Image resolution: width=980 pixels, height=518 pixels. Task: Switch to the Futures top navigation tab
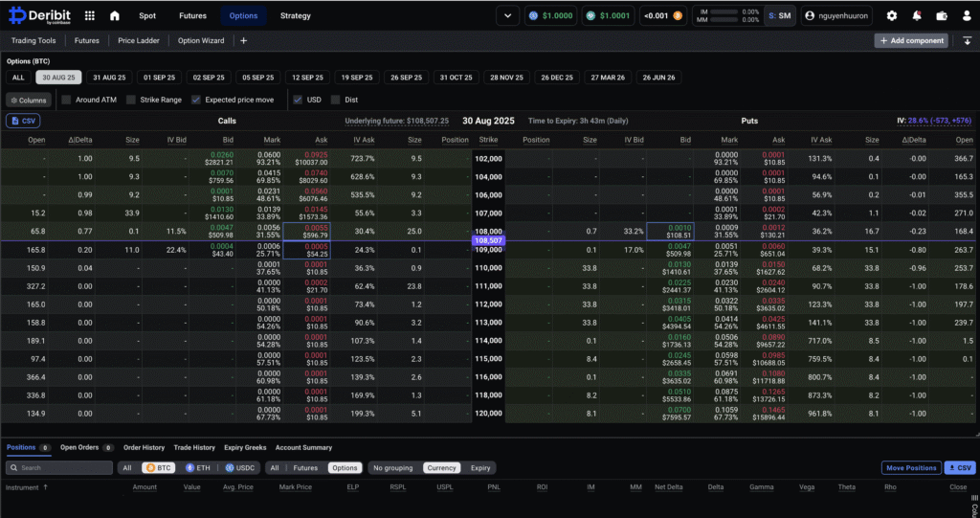pos(192,16)
